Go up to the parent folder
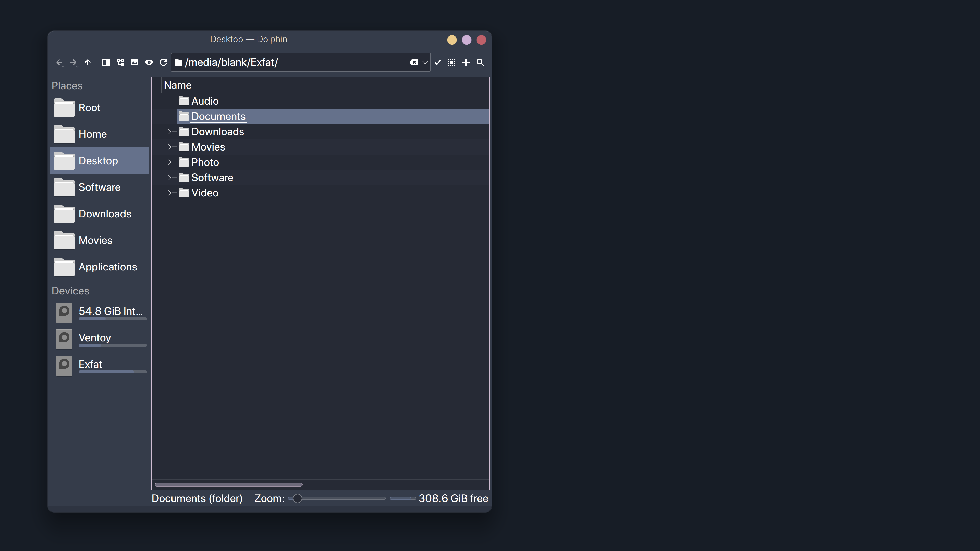Screen dimensions: 980x551 tap(88, 62)
